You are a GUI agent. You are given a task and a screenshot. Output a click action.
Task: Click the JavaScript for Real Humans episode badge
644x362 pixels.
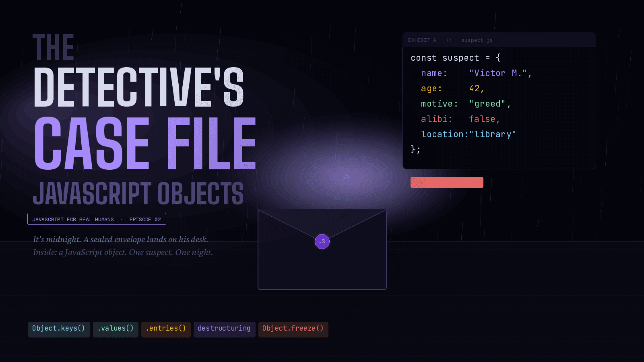97,219
